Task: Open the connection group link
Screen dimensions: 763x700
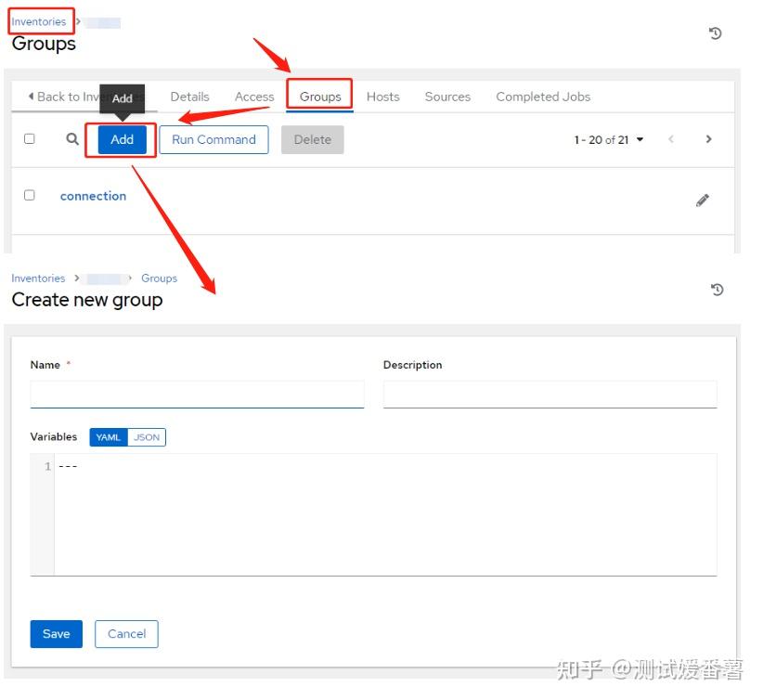Action: click(93, 196)
